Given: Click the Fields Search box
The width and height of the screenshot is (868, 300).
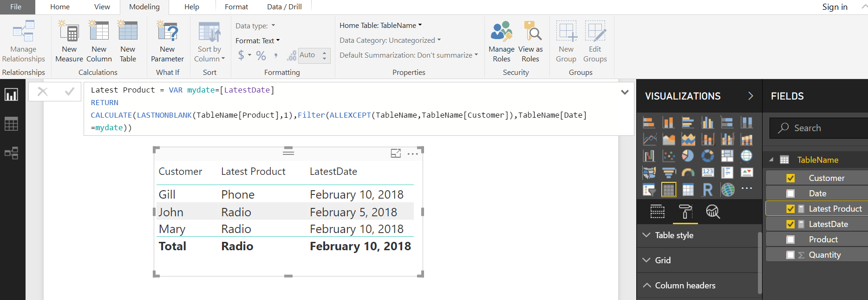Looking at the screenshot, I should click(820, 128).
